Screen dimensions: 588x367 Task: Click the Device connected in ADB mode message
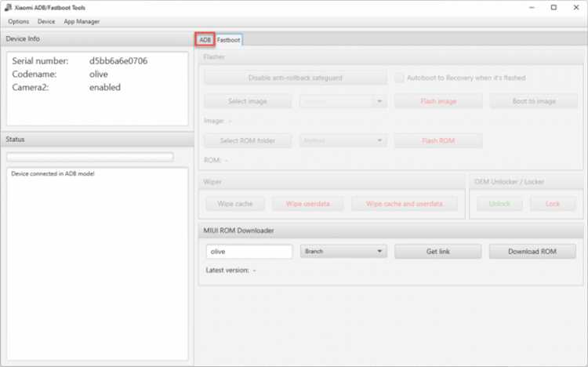tap(53, 174)
